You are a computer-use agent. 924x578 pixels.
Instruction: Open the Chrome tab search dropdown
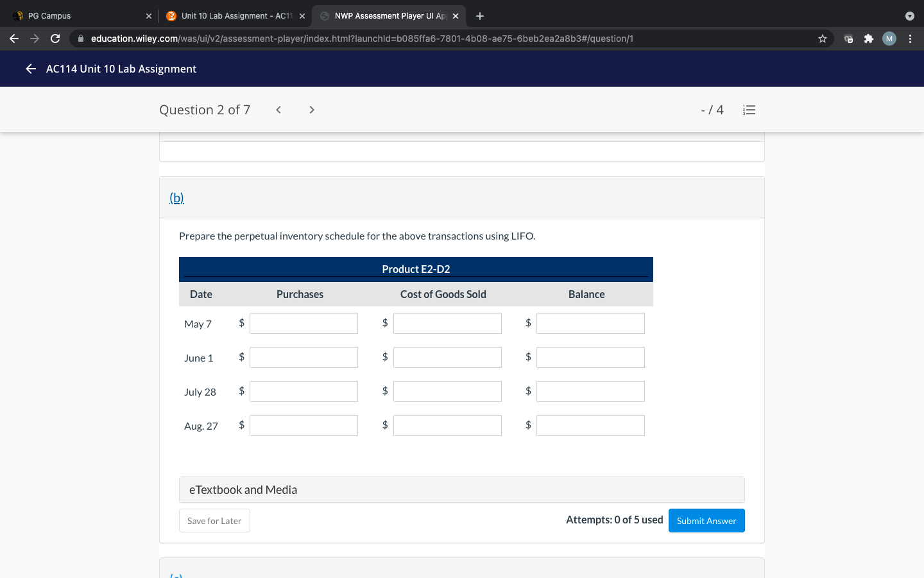[x=909, y=16]
